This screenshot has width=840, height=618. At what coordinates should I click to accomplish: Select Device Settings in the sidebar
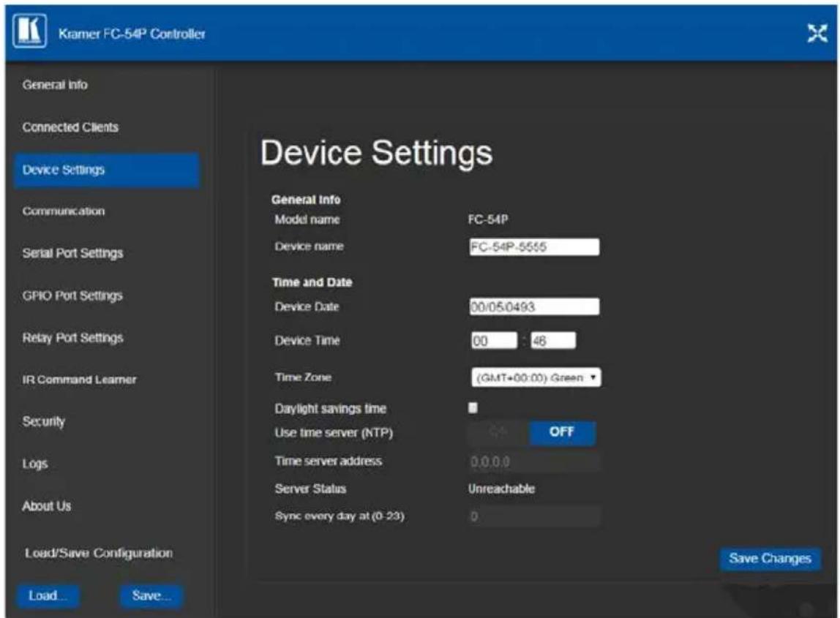pyautogui.click(x=107, y=170)
